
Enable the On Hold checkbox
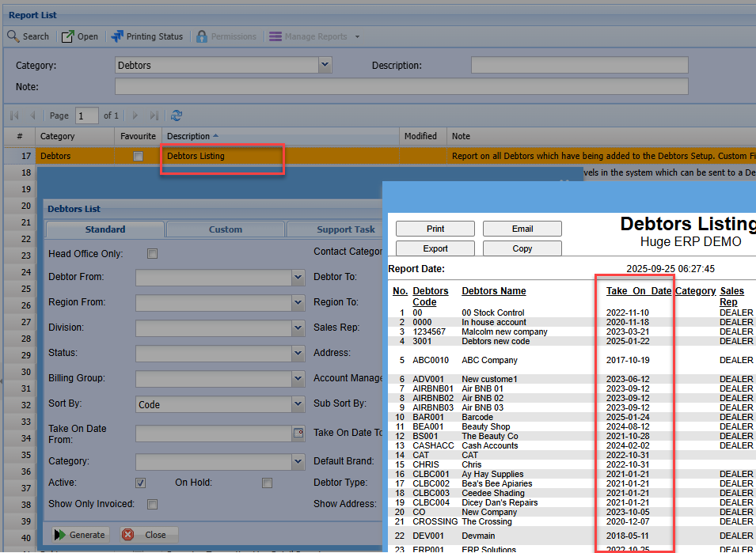[268, 483]
